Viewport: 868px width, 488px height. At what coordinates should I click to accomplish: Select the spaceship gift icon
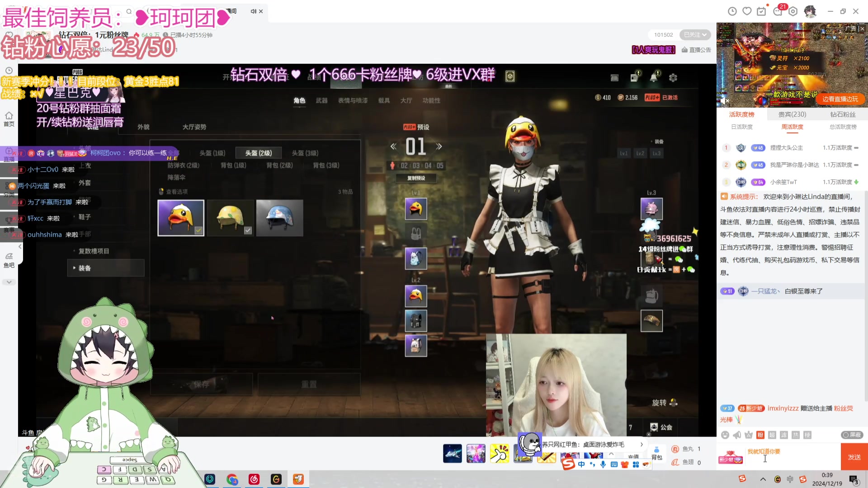click(453, 454)
